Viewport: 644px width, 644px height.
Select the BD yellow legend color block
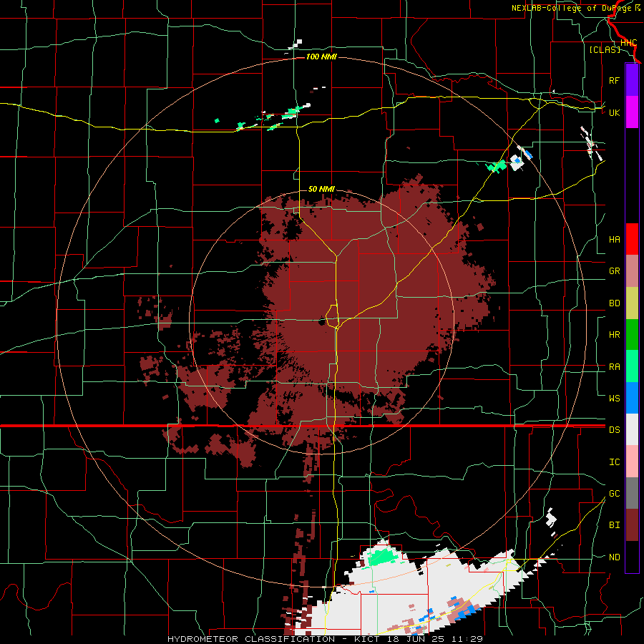pyautogui.click(x=632, y=303)
